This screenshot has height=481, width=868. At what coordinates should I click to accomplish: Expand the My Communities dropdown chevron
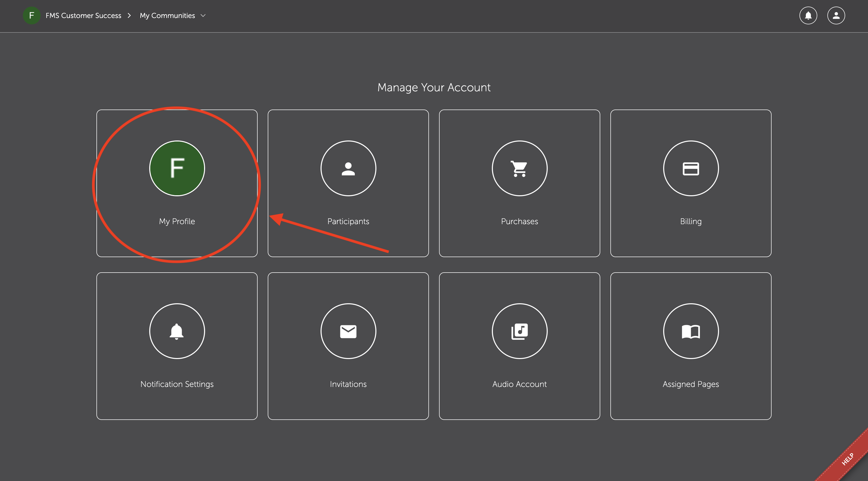[x=203, y=16]
